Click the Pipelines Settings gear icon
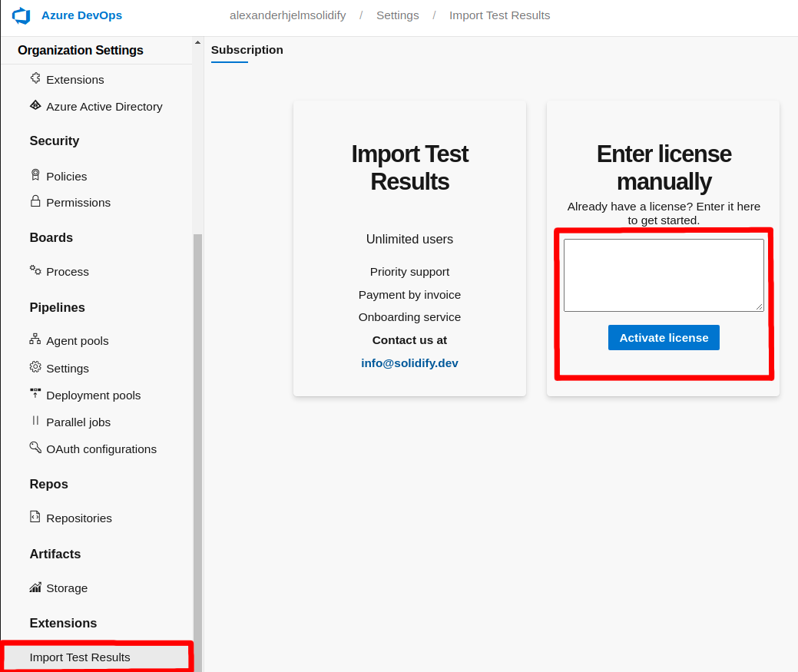798x672 pixels. (35, 367)
